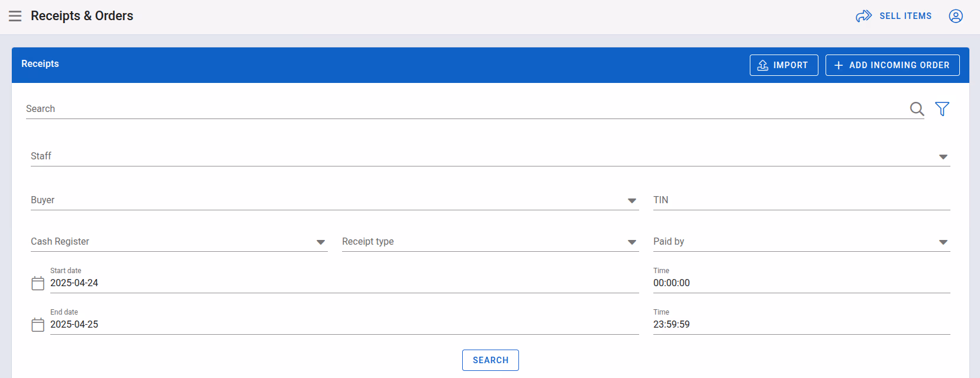Image resolution: width=980 pixels, height=378 pixels.
Task: Open the hamburger navigation menu
Action: coord(15,16)
